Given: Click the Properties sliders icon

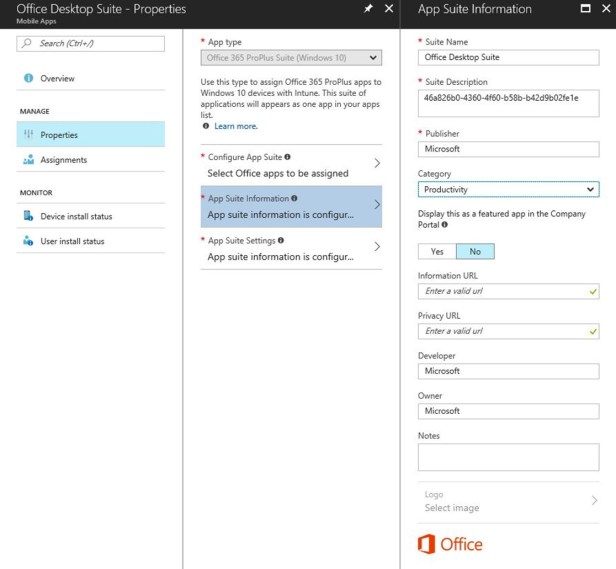Looking at the screenshot, I should pyautogui.click(x=28, y=135).
